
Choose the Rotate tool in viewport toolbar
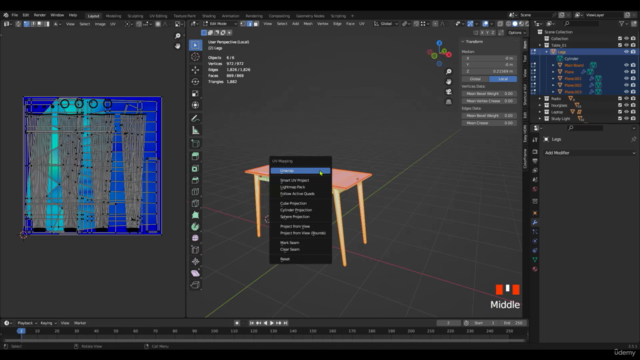pos(196,82)
